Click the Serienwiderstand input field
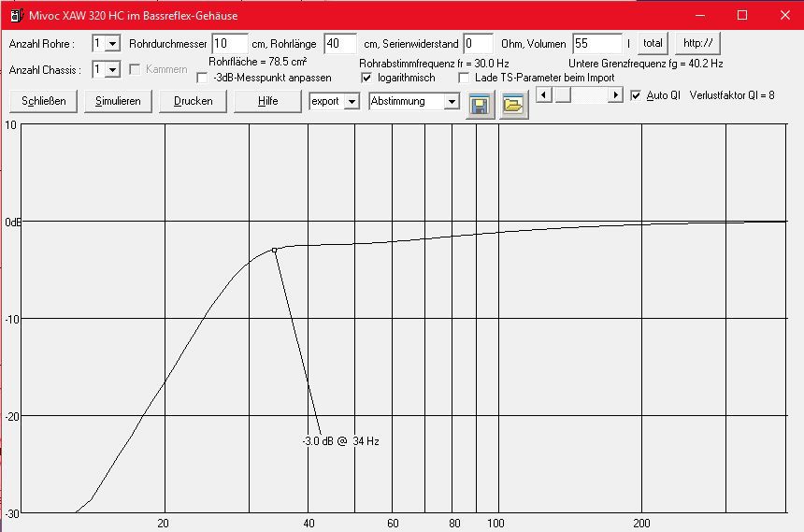Viewport: 804px width, 532px height. click(x=478, y=44)
